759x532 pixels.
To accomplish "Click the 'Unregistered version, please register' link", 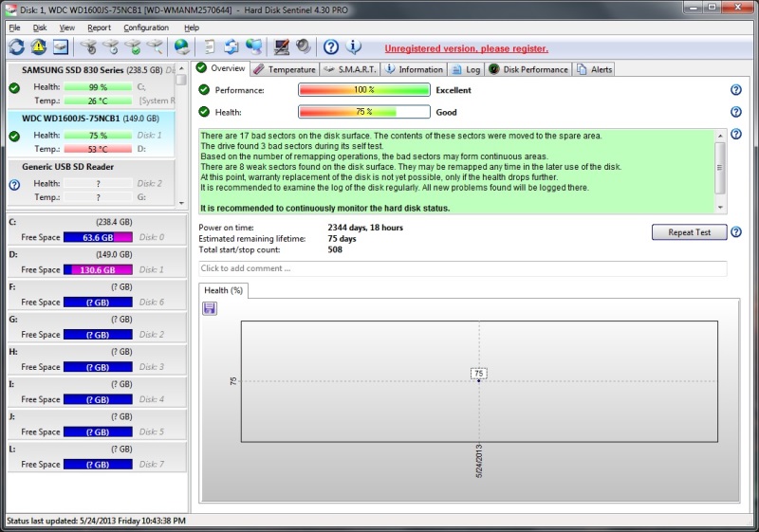I will [466, 48].
